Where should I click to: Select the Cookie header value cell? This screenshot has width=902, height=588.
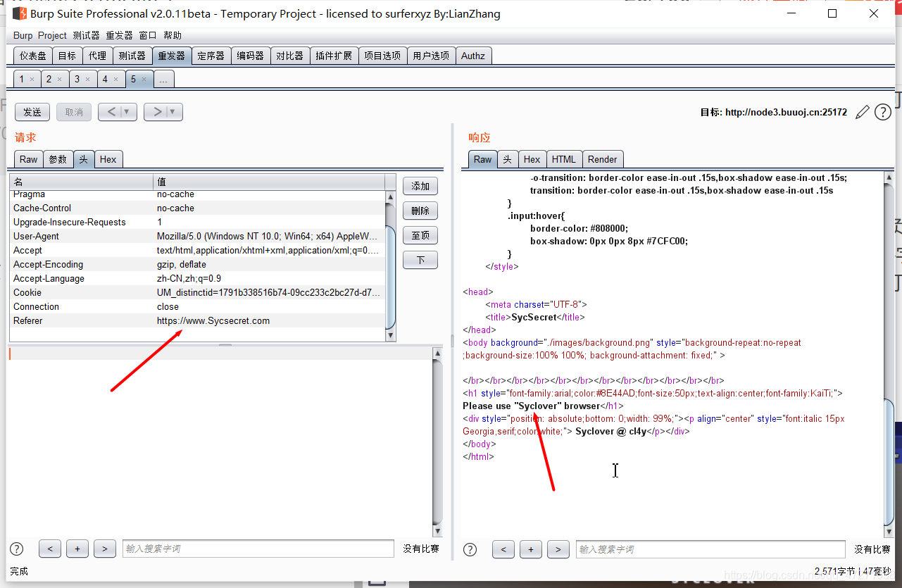click(270, 293)
